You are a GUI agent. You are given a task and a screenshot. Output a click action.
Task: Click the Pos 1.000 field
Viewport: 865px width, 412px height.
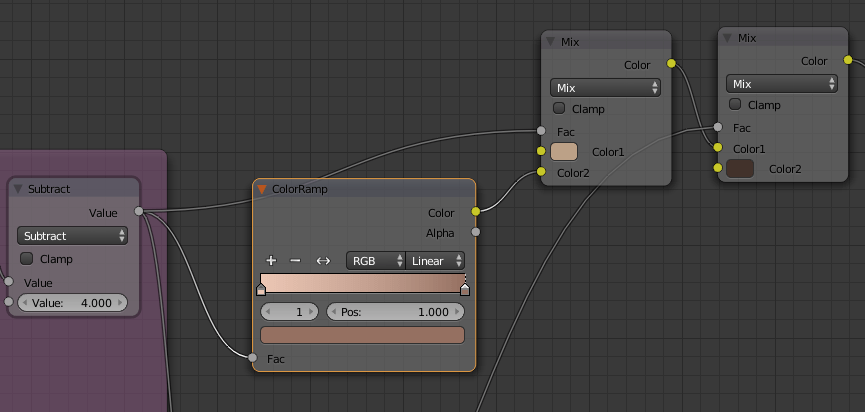396,312
